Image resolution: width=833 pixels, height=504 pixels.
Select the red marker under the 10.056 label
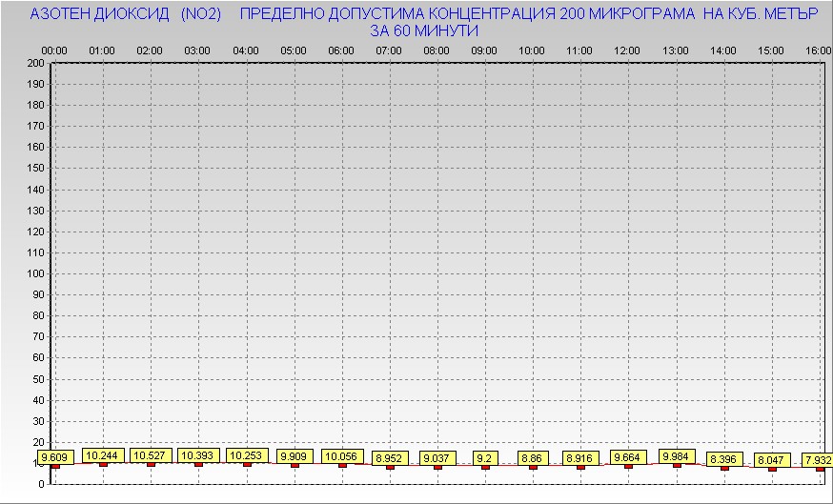(342, 464)
